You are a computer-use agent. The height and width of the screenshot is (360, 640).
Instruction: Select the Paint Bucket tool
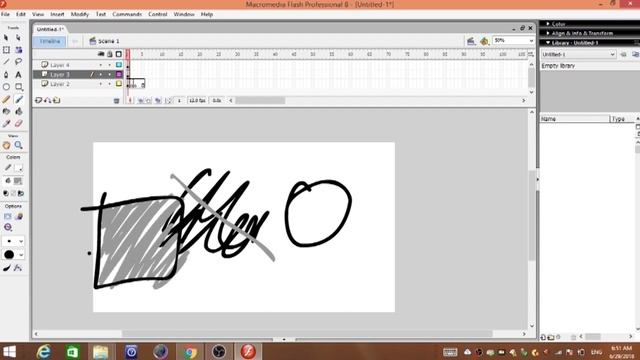point(19,111)
